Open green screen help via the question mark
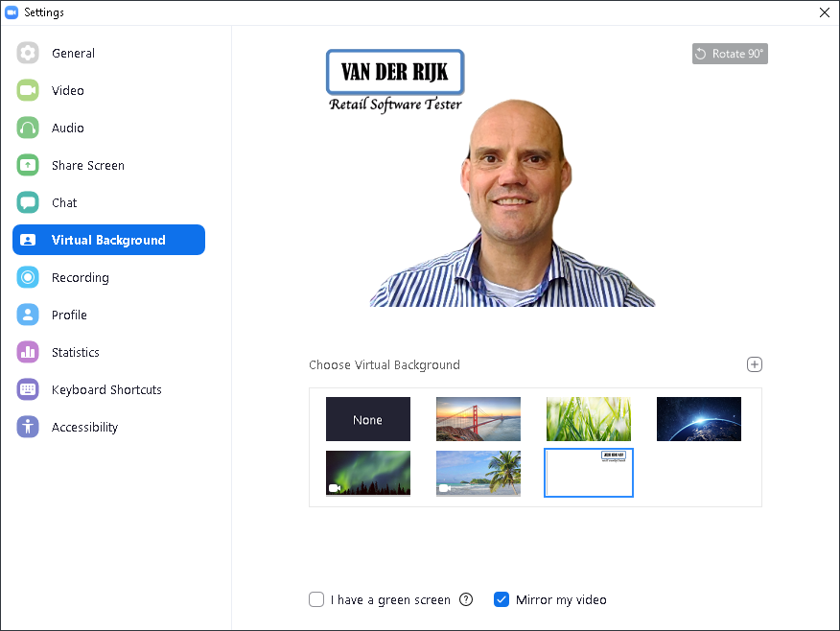 [x=466, y=599]
